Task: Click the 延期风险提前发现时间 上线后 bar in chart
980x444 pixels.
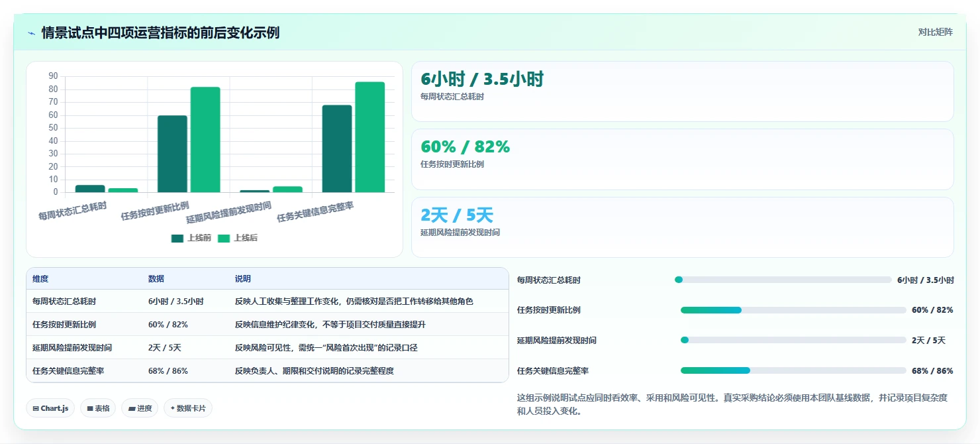Action: 287,190
